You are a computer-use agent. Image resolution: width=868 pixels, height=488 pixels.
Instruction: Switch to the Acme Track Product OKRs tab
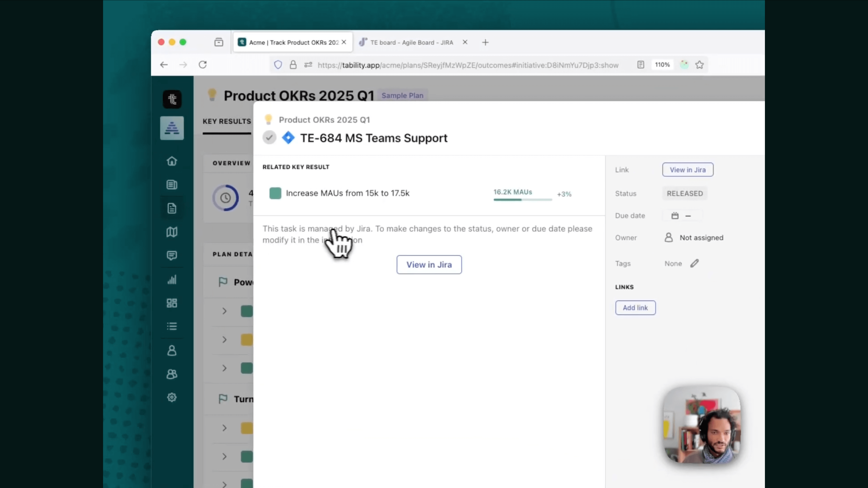coord(292,42)
